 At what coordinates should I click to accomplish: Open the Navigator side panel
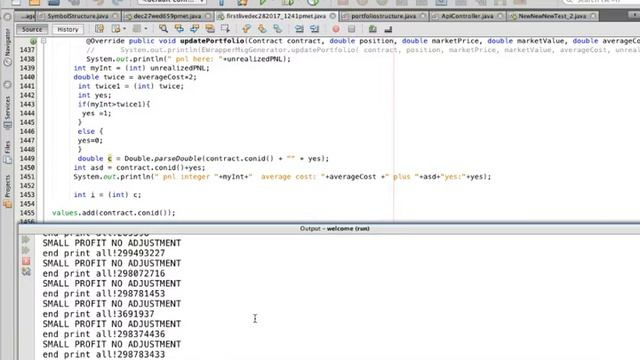tap(7, 46)
